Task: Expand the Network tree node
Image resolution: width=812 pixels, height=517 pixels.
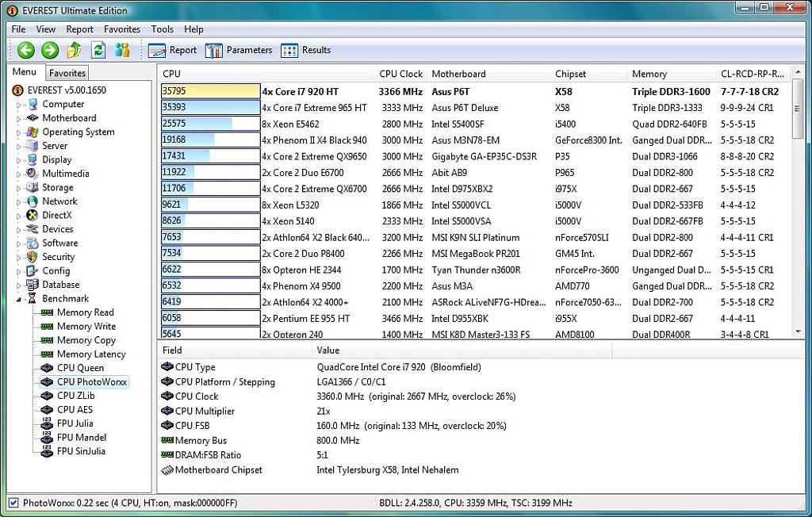Action: 19,202
